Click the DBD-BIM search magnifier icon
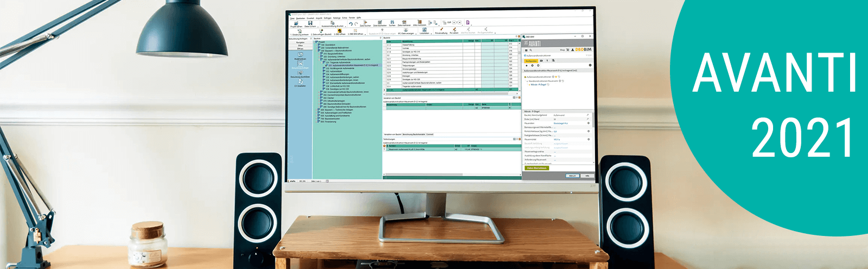Screen dimensions: 868x269 pos(531,50)
